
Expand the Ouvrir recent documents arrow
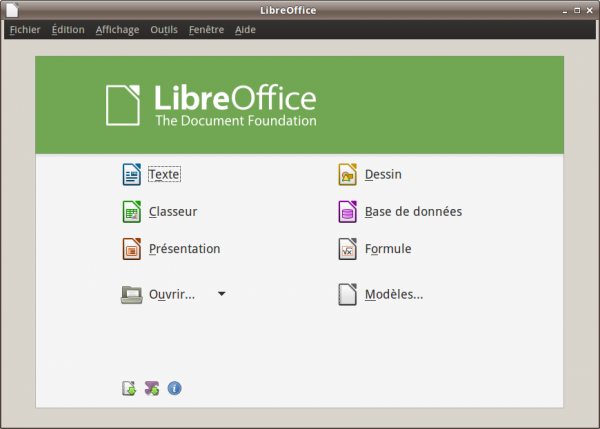[x=222, y=294]
